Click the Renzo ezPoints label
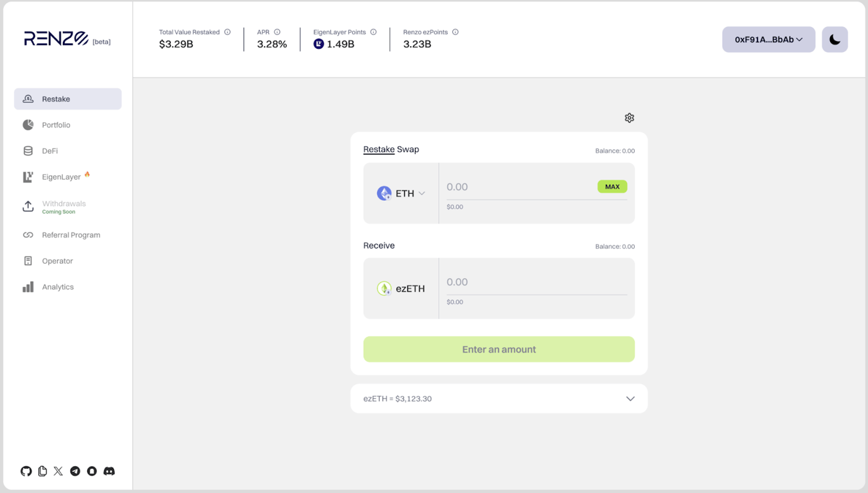 pyautogui.click(x=427, y=32)
